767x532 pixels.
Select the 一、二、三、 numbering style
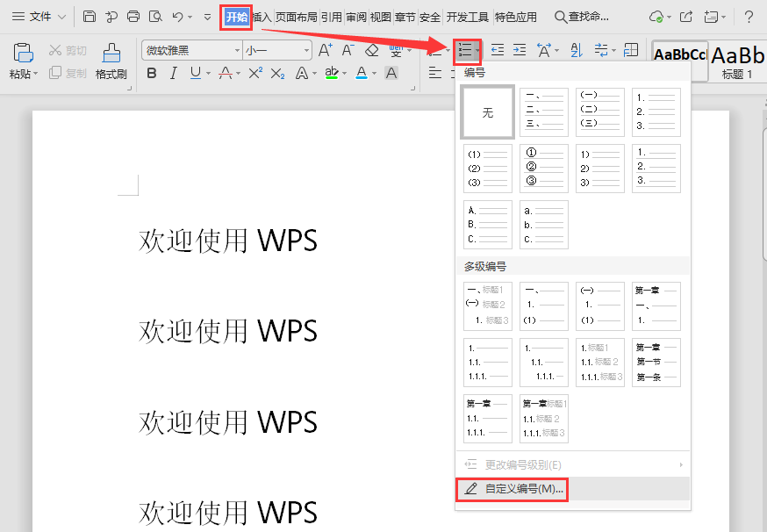pyautogui.click(x=544, y=112)
